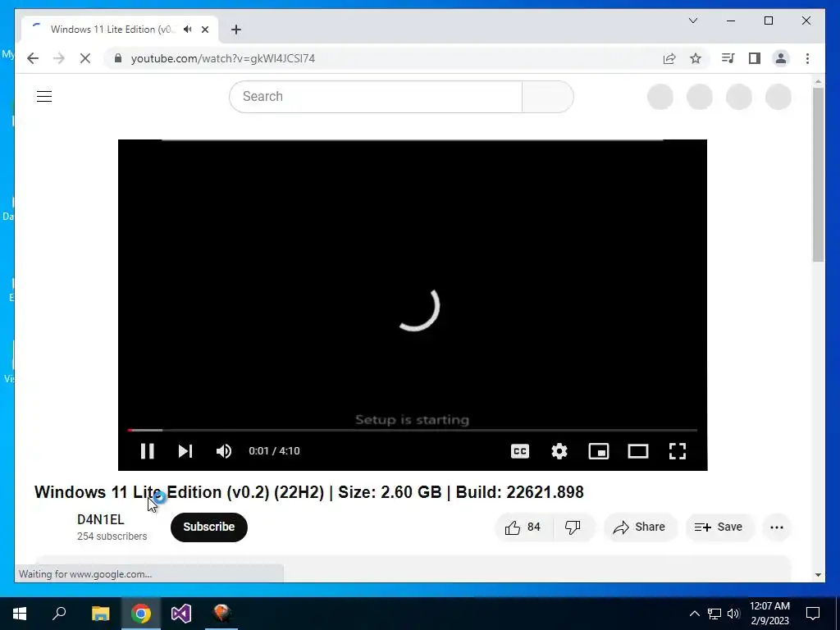
Task: Click the '254 subscribers' text
Action: coord(112,536)
